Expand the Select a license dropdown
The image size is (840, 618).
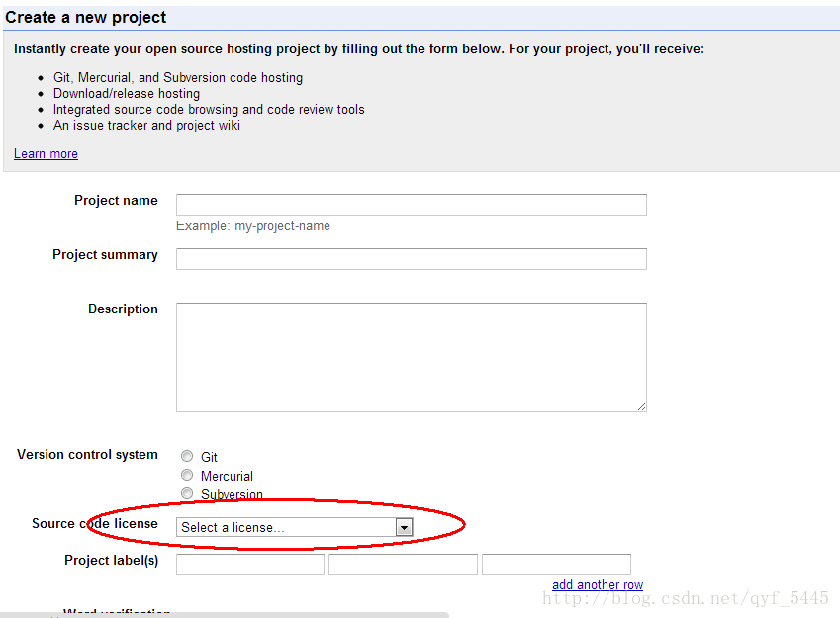[294, 527]
